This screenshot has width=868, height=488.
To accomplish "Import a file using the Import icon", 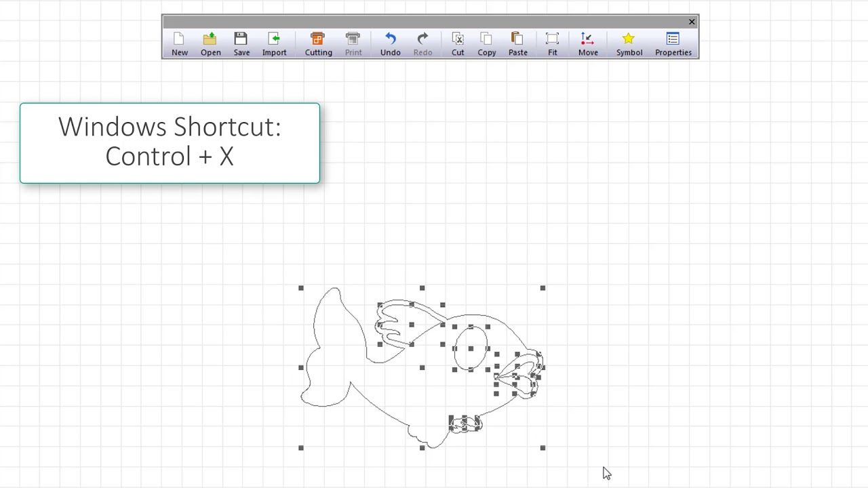I will coord(274,44).
